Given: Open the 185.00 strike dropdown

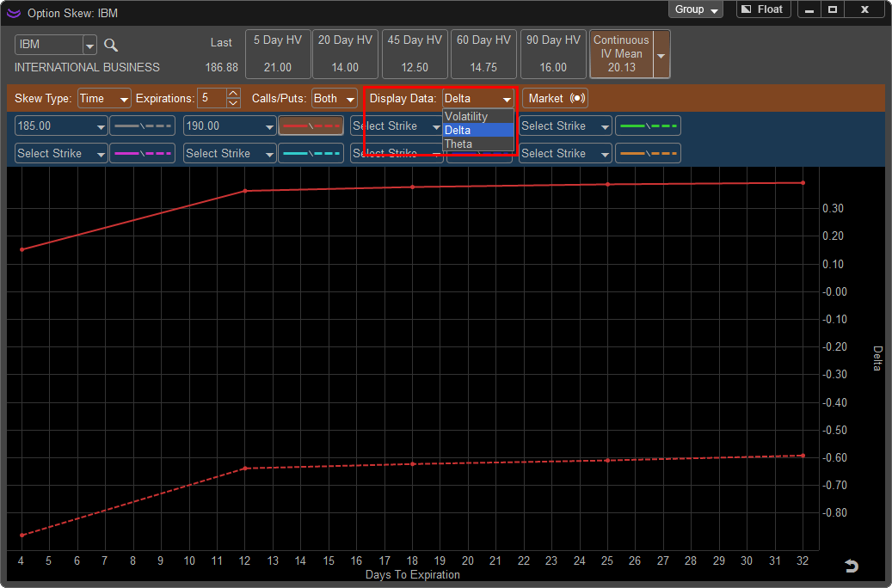Looking at the screenshot, I should pos(61,126).
